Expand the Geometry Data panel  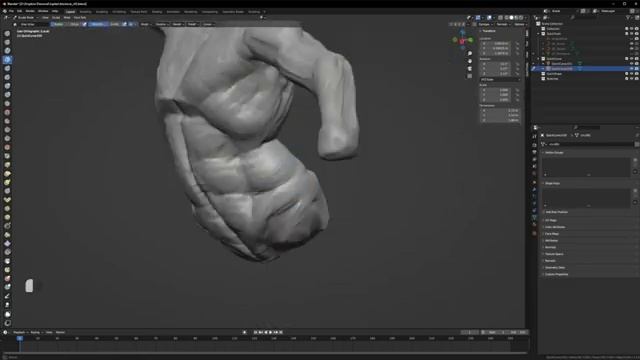coord(554,267)
